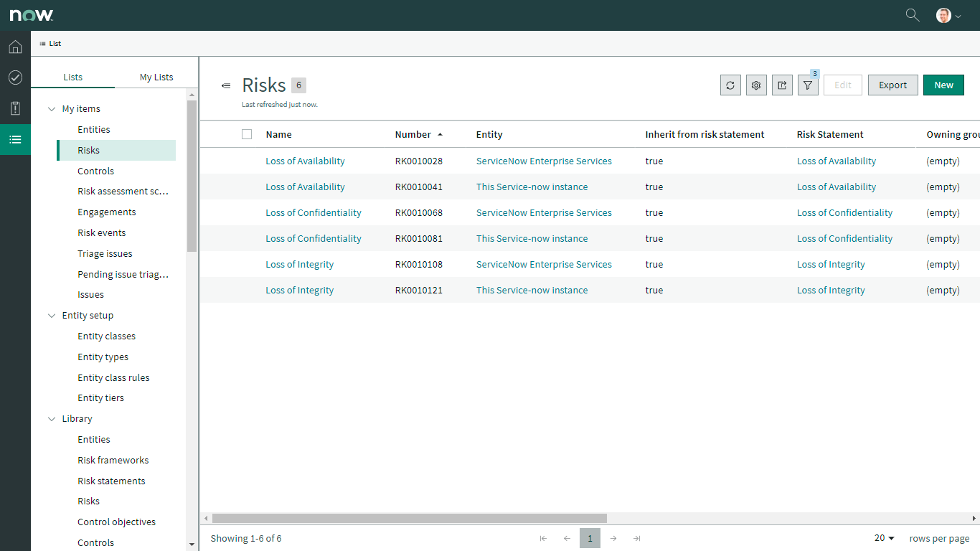Select the list icon in the sidebar
The width and height of the screenshot is (980, 551).
coord(15,139)
